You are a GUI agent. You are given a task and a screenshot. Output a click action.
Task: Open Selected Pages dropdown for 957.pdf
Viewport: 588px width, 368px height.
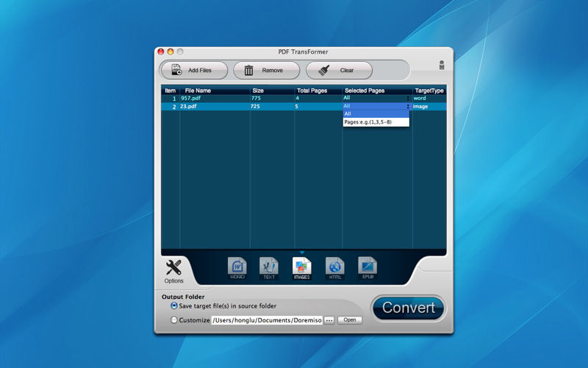click(x=376, y=98)
